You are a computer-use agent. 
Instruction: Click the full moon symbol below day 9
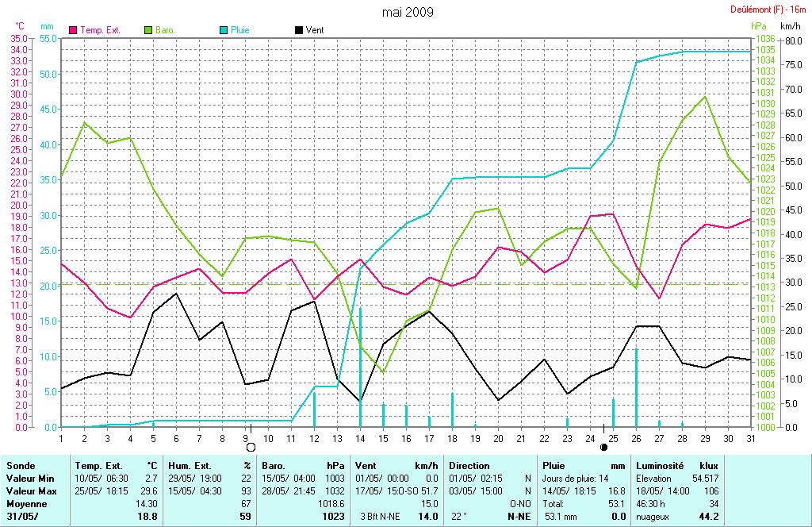[250, 447]
